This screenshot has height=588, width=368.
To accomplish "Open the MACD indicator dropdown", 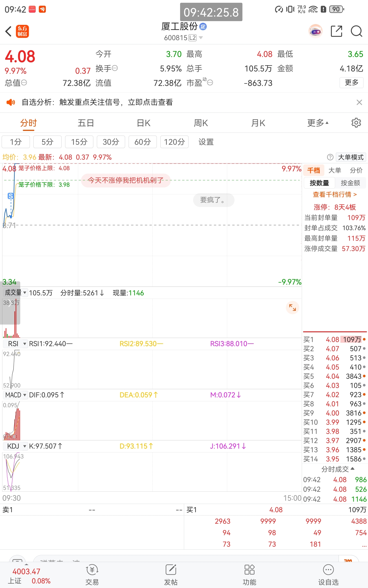I will click(x=15, y=395).
